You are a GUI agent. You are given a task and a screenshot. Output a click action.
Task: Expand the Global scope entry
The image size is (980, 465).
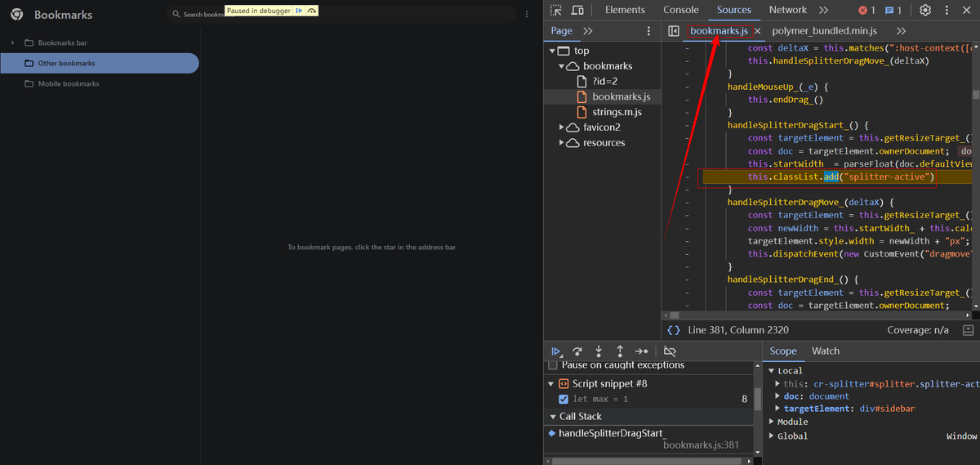pyautogui.click(x=772, y=436)
